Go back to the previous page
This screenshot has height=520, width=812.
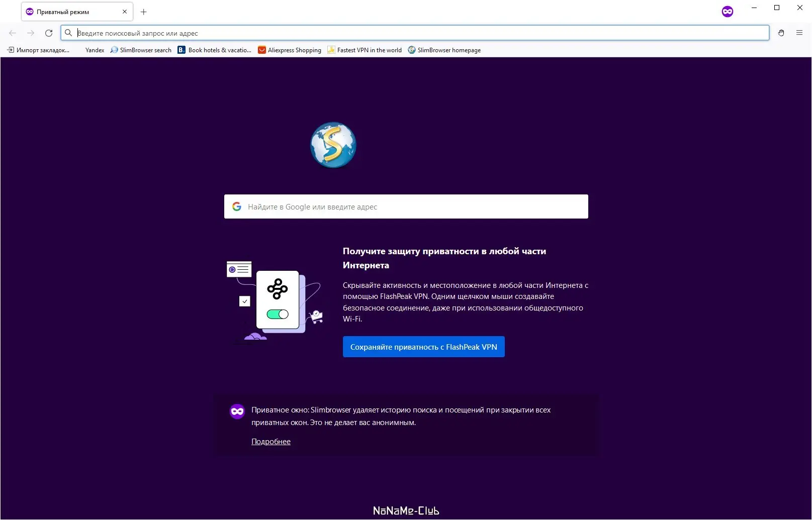coord(13,33)
